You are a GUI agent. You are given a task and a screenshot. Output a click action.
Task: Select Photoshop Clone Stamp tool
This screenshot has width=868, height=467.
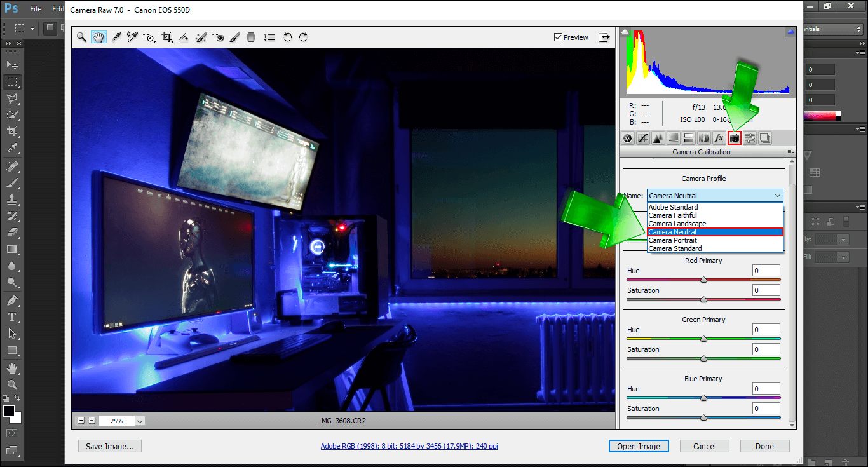[11, 199]
